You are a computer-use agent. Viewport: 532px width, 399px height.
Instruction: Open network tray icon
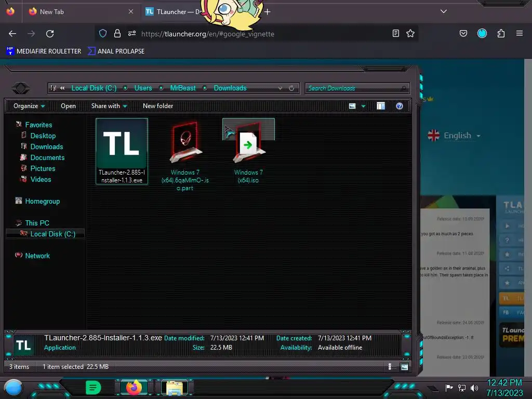pyautogui.click(x=462, y=388)
